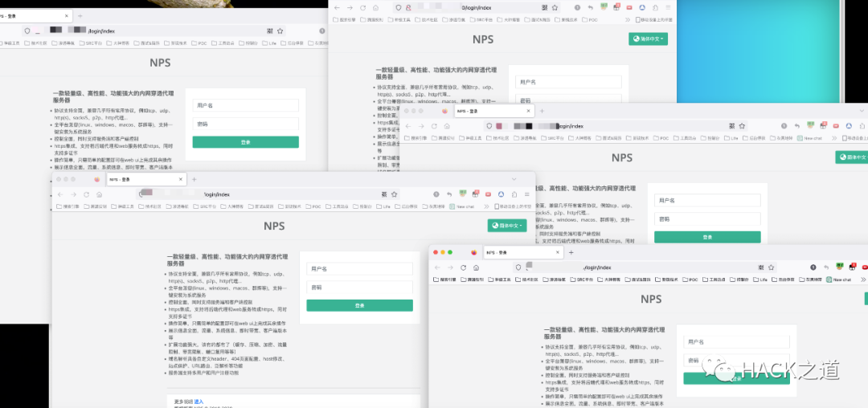The height and width of the screenshot is (408, 868).
Task: Open the POC bookmark folder in the top-left window
Action: [199, 43]
